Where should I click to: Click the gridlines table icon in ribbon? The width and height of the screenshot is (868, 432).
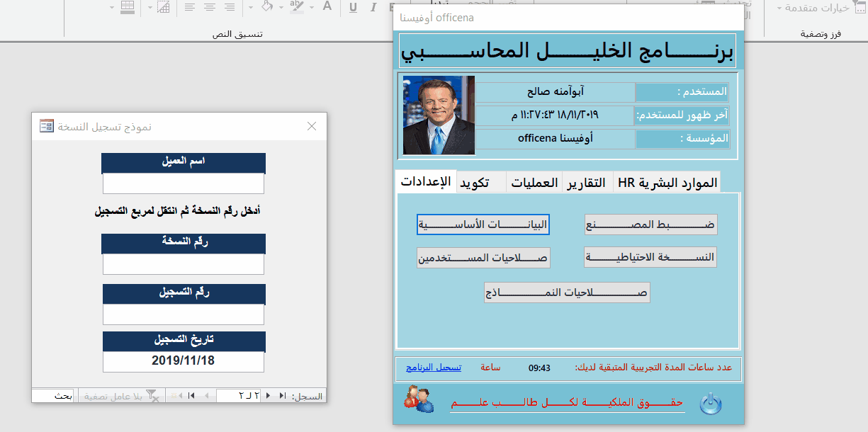(128, 7)
